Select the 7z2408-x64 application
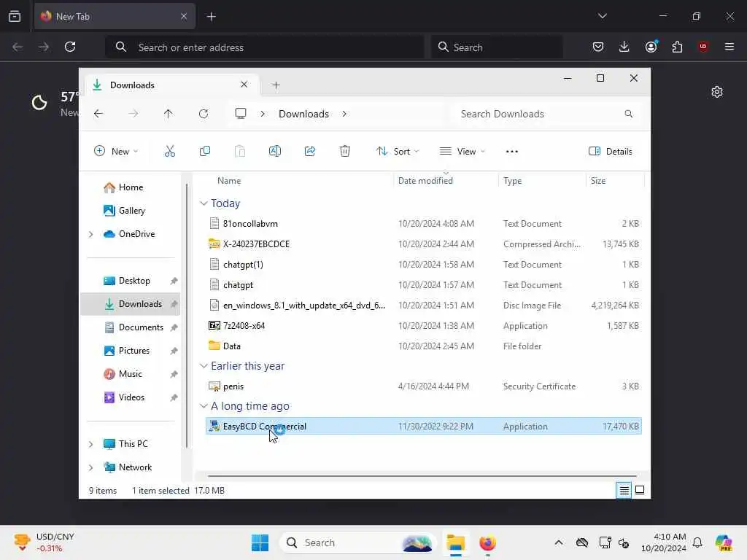The image size is (747, 560). [x=423, y=326]
